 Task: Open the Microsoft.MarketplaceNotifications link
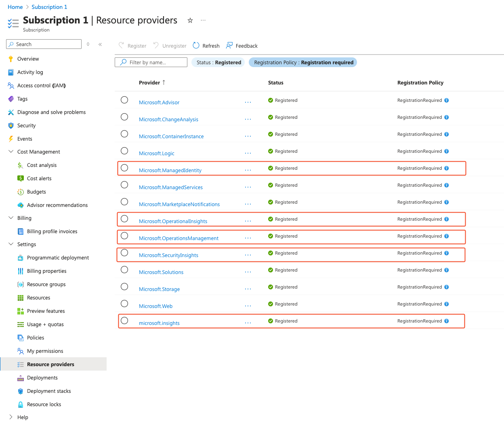coord(179,205)
